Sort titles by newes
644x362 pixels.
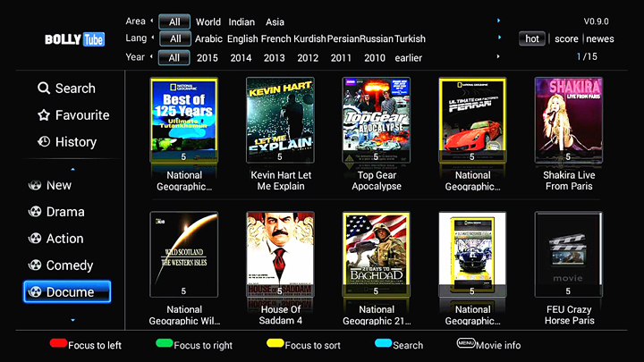[x=600, y=39]
